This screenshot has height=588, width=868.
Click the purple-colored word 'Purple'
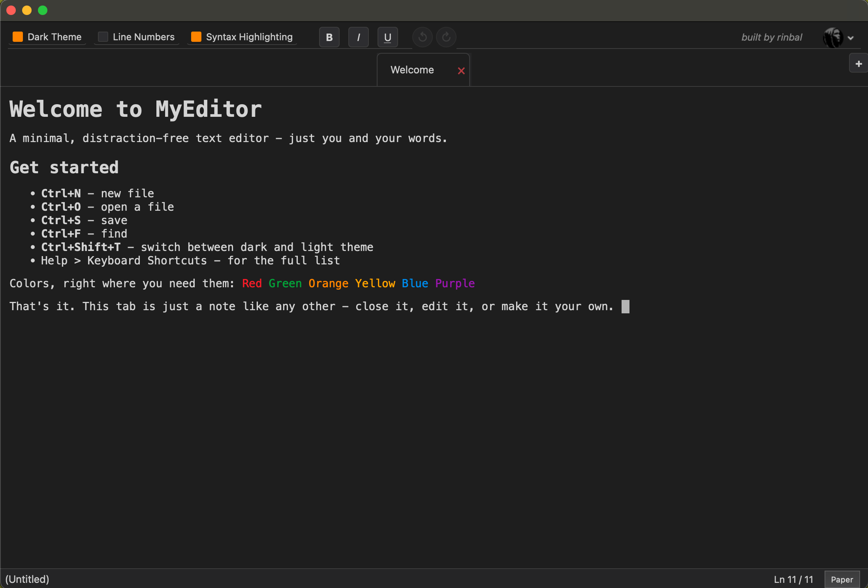[455, 283]
